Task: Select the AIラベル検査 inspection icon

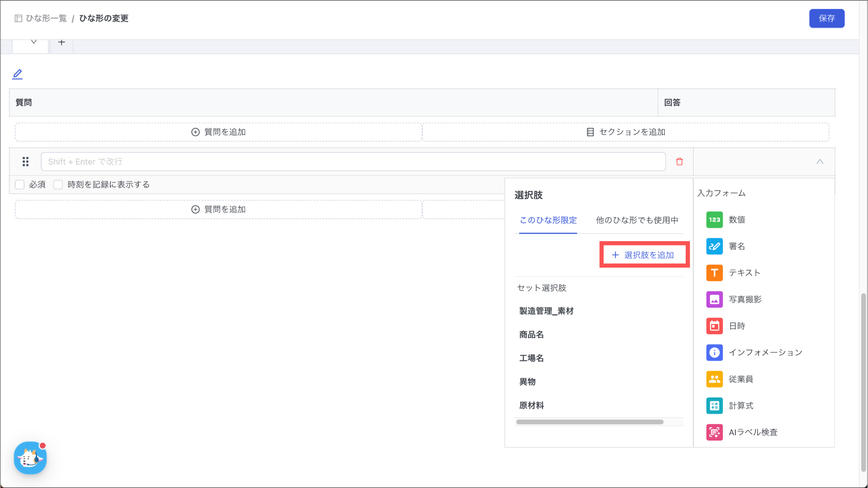Action: coord(714,432)
